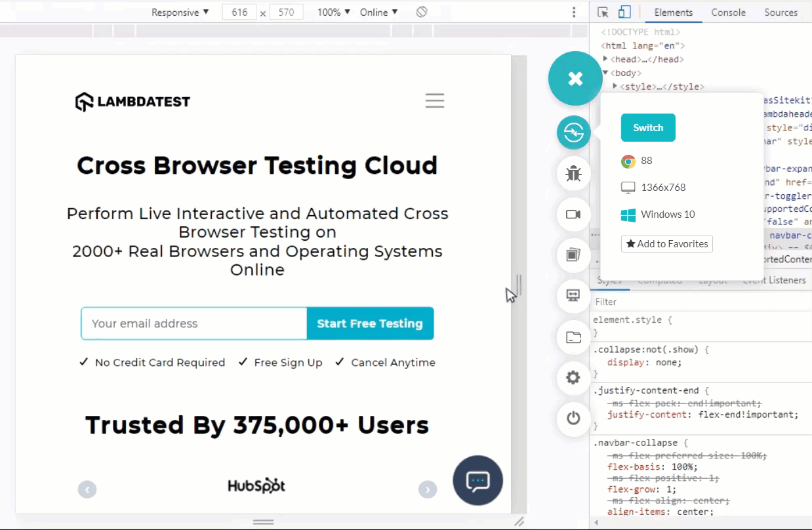Click the email address input field
Image resolution: width=812 pixels, height=530 pixels.
tap(193, 323)
